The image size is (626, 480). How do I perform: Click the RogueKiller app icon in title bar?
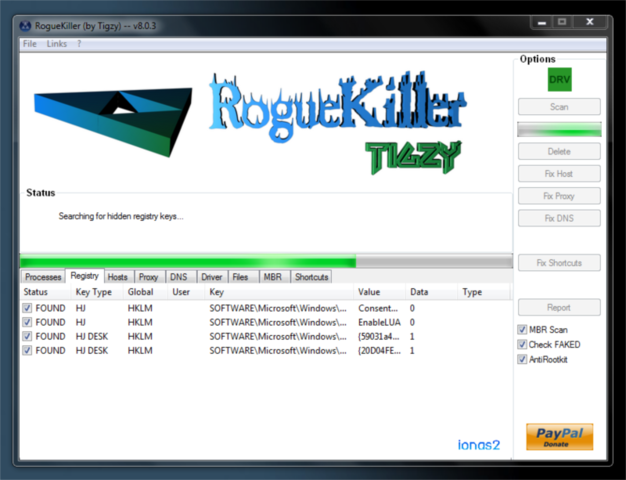coord(25,26)
